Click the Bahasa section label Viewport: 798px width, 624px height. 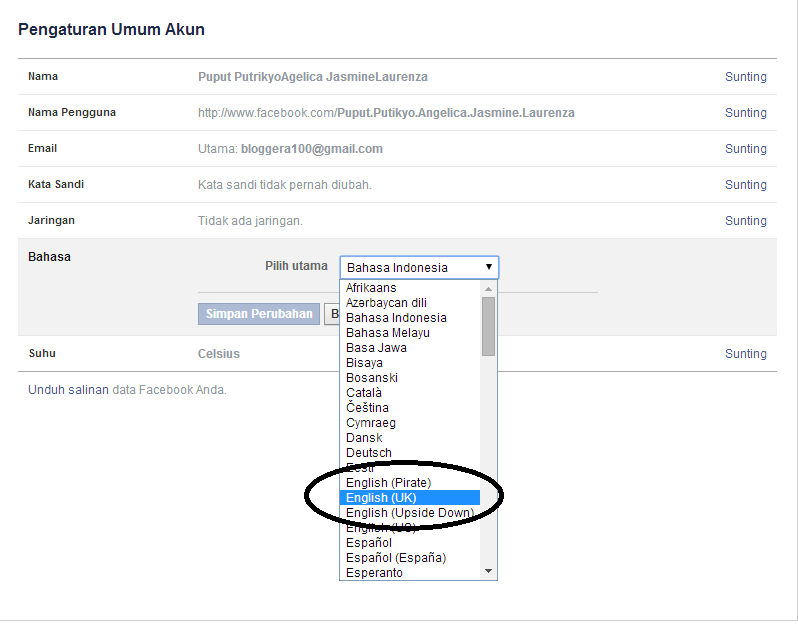coord(49,257)
